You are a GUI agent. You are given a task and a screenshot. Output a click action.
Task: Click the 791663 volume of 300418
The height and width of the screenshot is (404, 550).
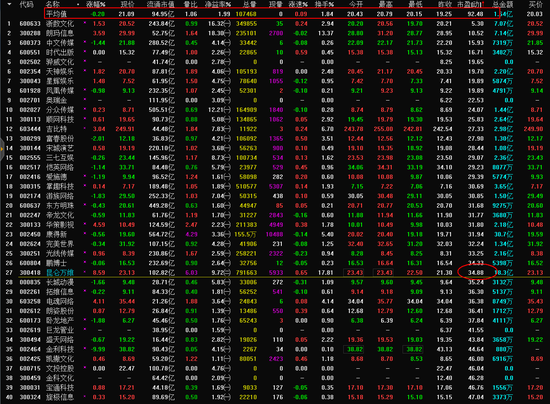point(247,272)
